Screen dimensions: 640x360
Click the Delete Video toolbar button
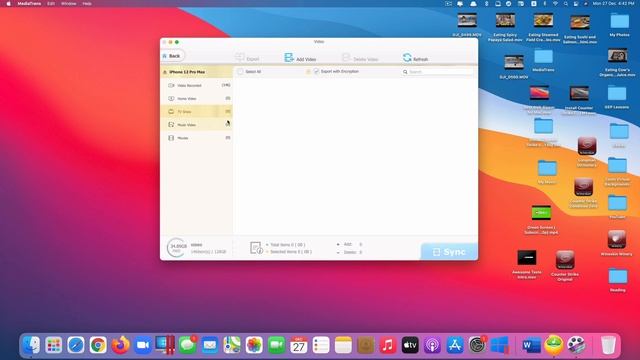[x=360, y=58]
